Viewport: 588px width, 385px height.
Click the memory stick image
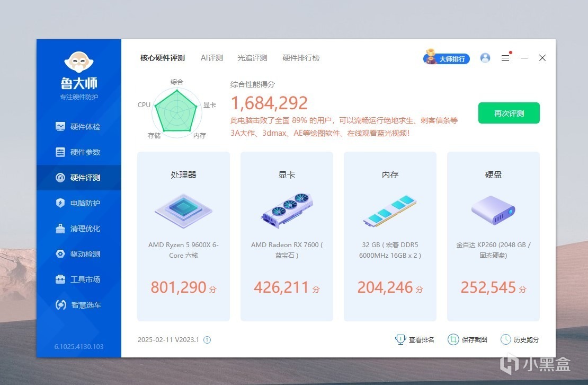pos(390,211)
